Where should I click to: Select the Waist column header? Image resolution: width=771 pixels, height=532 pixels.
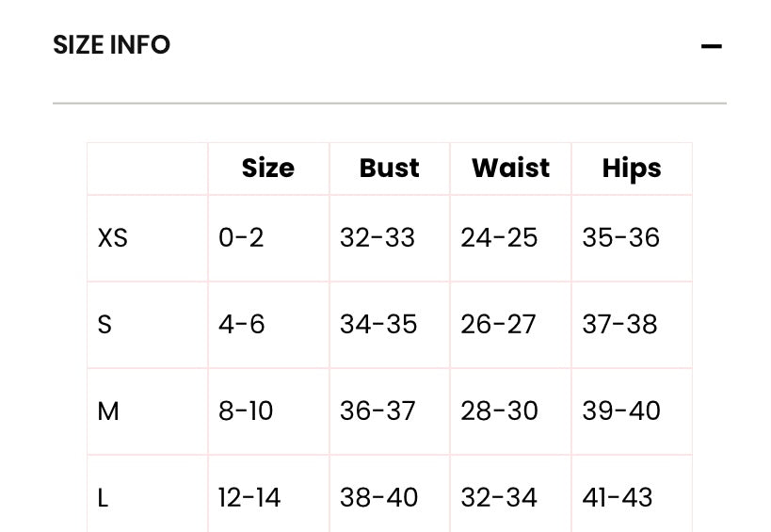pyautogui.click(x=510, y=169)
